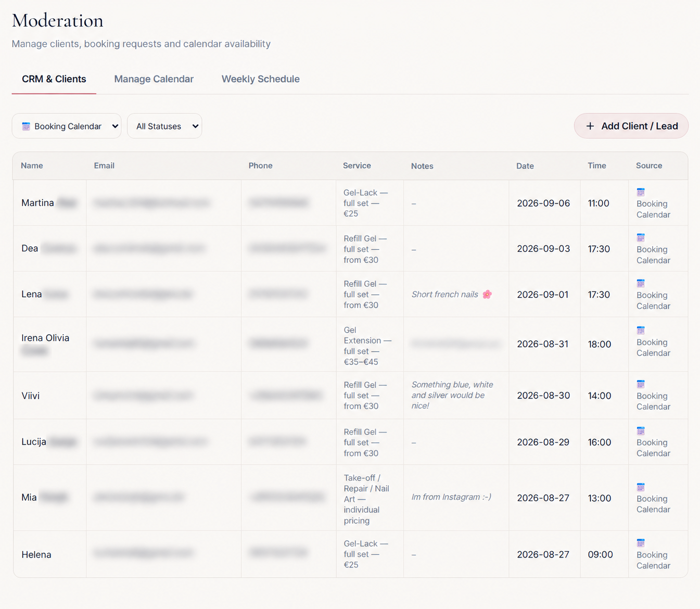The image size is (700, 609).
Task: Click the calendar source icon in Dea's row
Action: coord(641,238)
